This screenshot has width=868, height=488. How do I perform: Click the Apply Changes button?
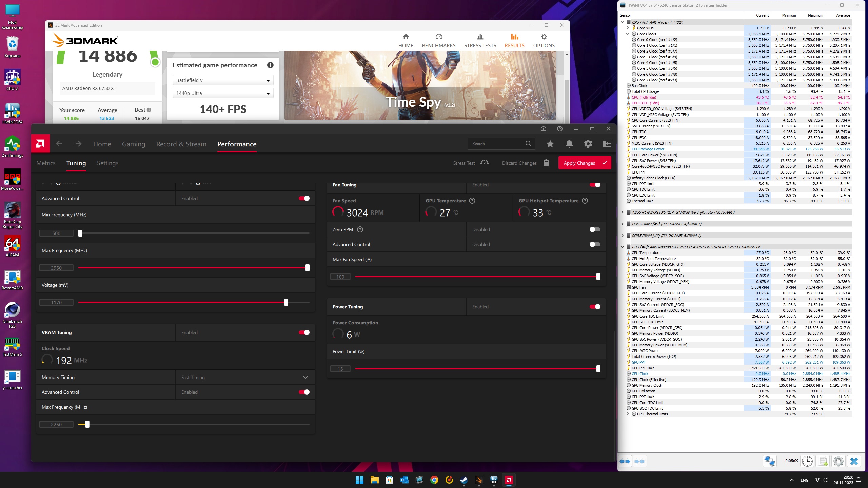coord(584,163)
